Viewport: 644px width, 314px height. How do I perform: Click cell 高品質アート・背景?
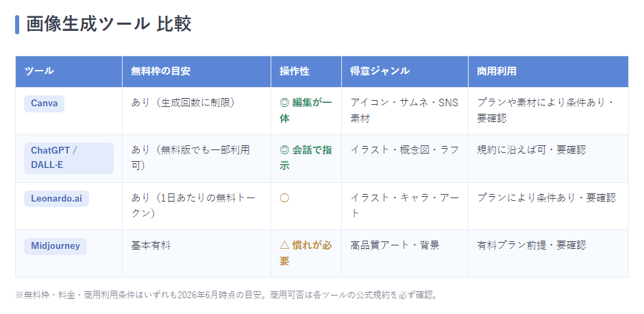point(404,254)
